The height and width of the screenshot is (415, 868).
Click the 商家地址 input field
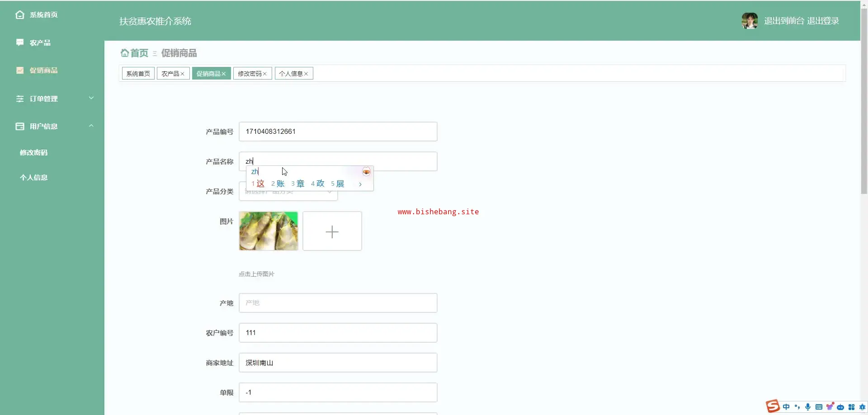pos(338,363)
